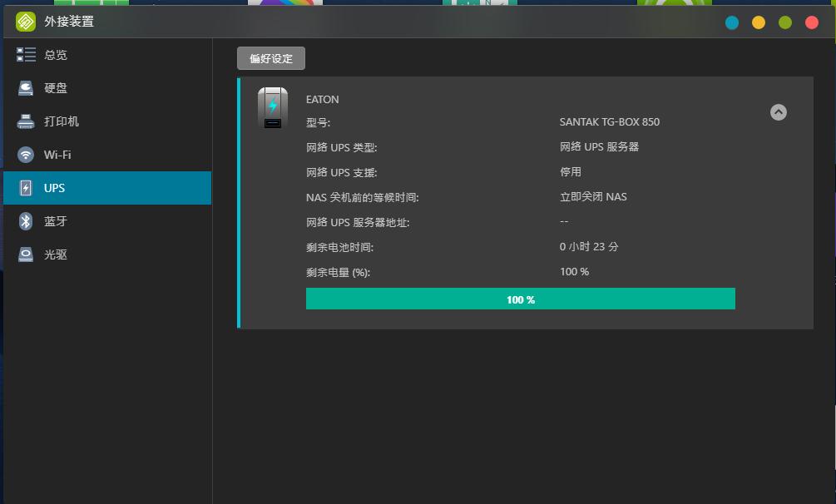The width and height of the screenshot is (836, 504).
Task: Click the 打印机 printer icon
Action: [25, 121]
